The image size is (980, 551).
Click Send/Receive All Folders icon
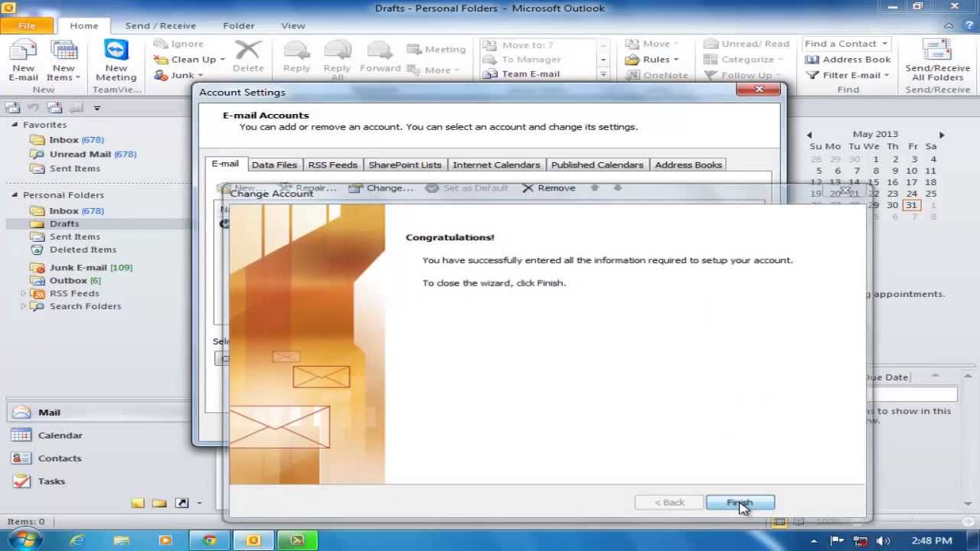[938, 60]
